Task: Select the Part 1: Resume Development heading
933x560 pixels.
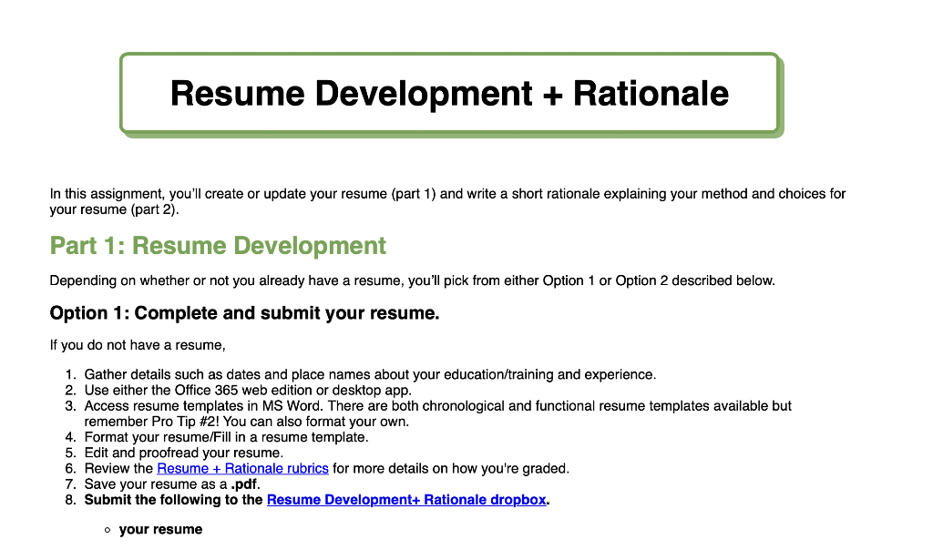Action: coord(217,246)
